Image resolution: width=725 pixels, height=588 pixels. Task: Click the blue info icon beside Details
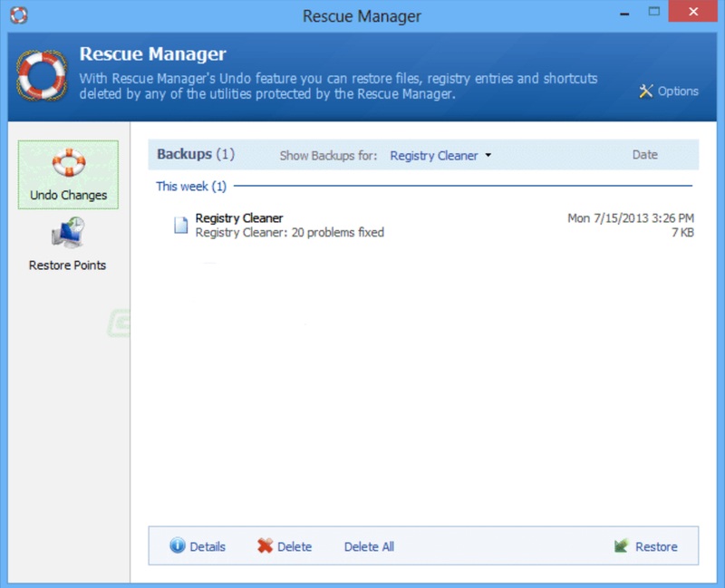click(x=178, y=546)
